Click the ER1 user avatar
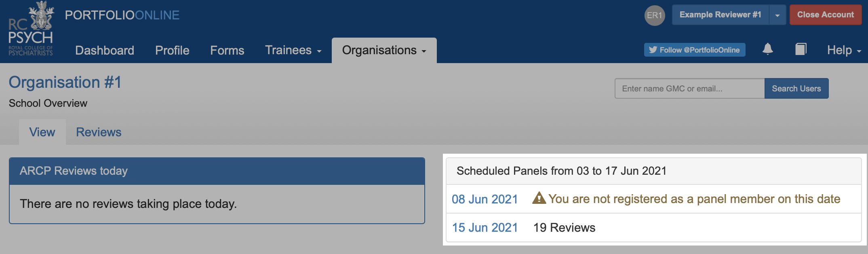 pyautogui.click(x=654, y=15)
